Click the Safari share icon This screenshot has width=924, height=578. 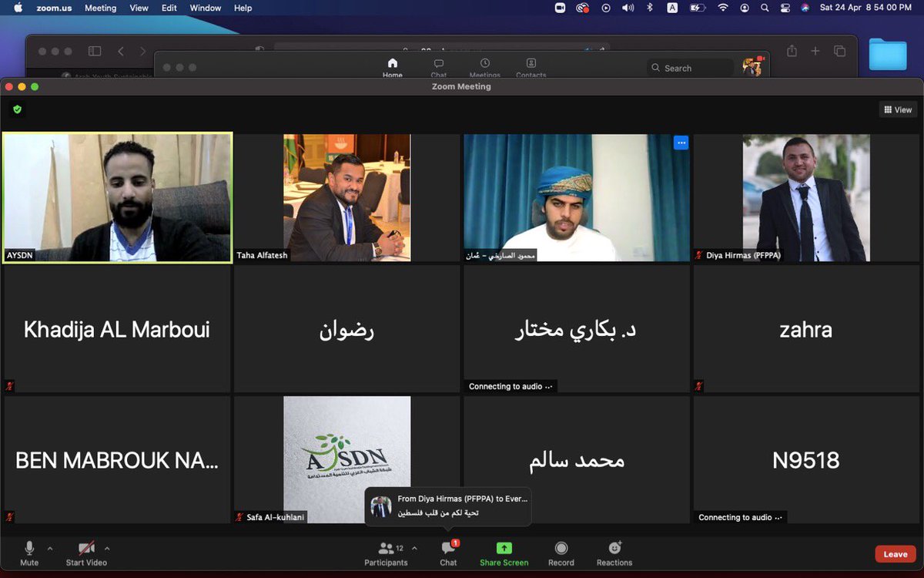coord(792,51)
